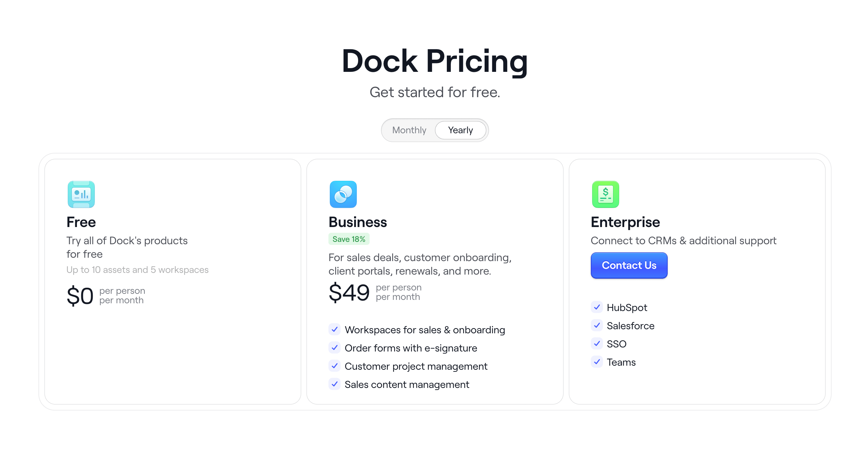Click checkmark next to Sales content management
The height and width of the screenshot is (450, 868).
tap(335, 384)
